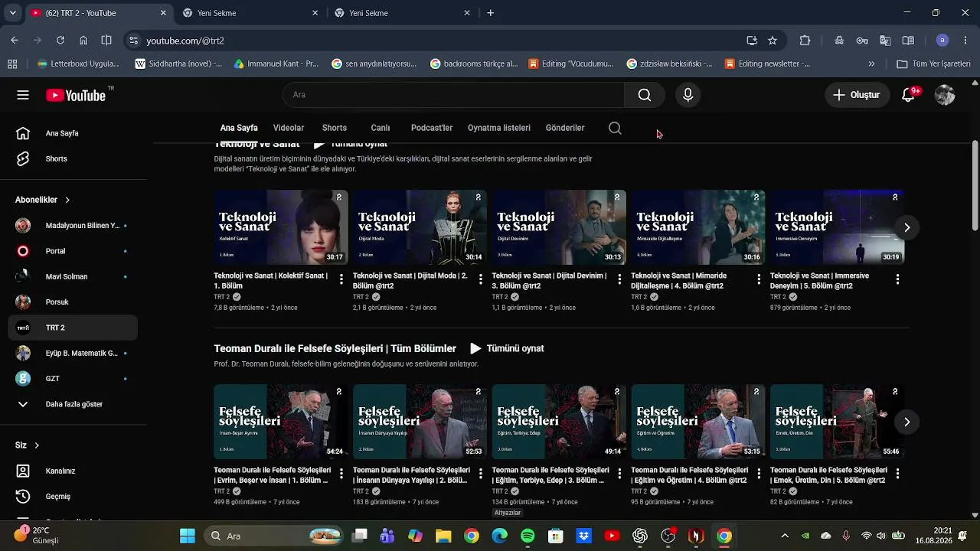Bookmark this page with the star icon
980x551 pixels.
[x=773, y=41]
